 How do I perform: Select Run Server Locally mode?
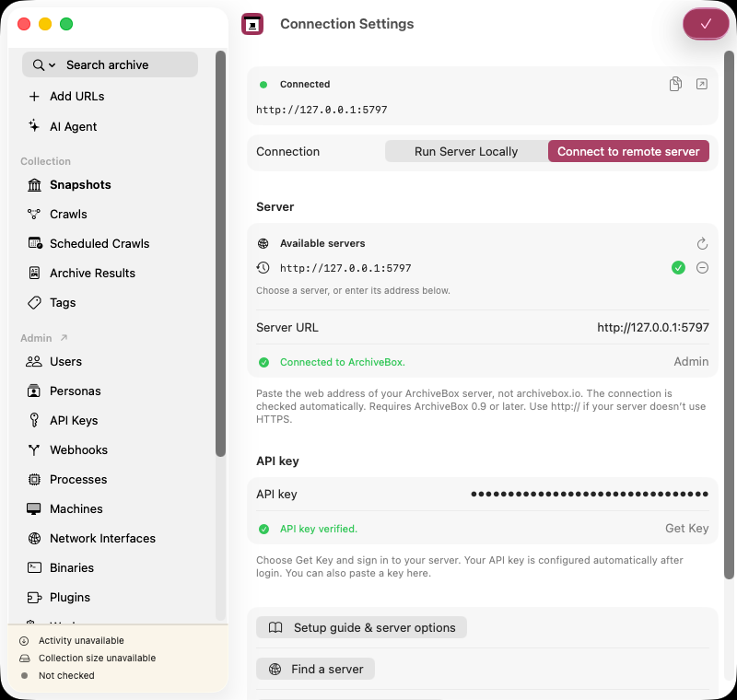coord(466,151)
